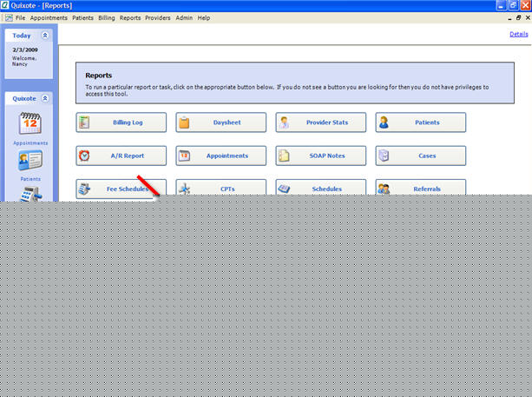Minimize the inner Reports document window
The width and height of the screenshot is (532, 397).
[x=509, y=18]
